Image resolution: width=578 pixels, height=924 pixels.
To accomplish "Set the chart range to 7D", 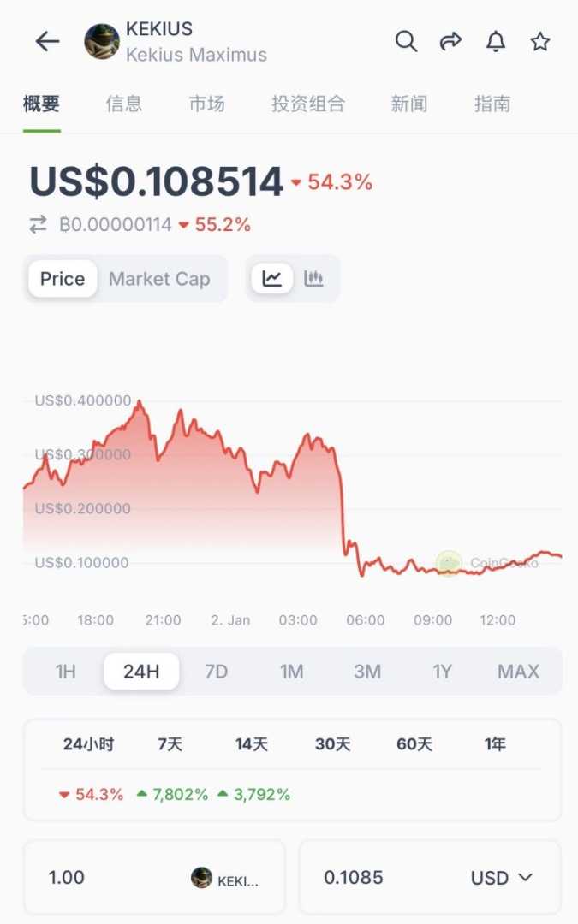I will click(x=217, y=672).
